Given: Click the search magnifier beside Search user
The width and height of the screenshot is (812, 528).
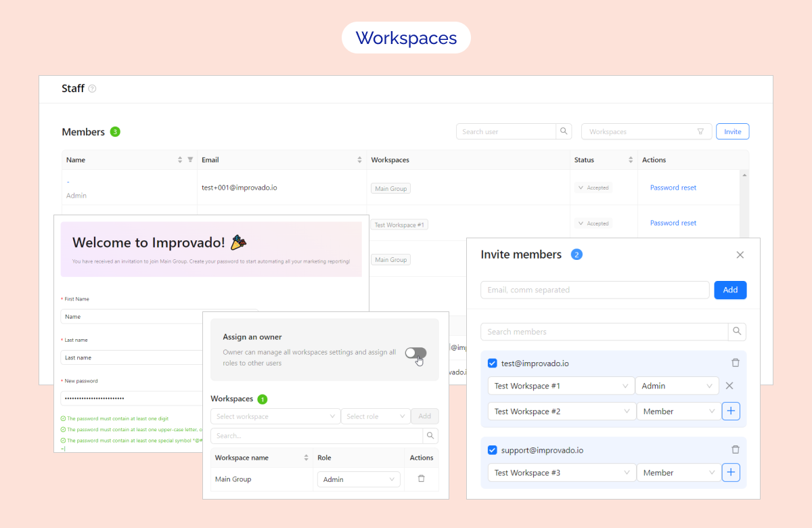Looking at the screenshot, I should [x=564, y=131].
